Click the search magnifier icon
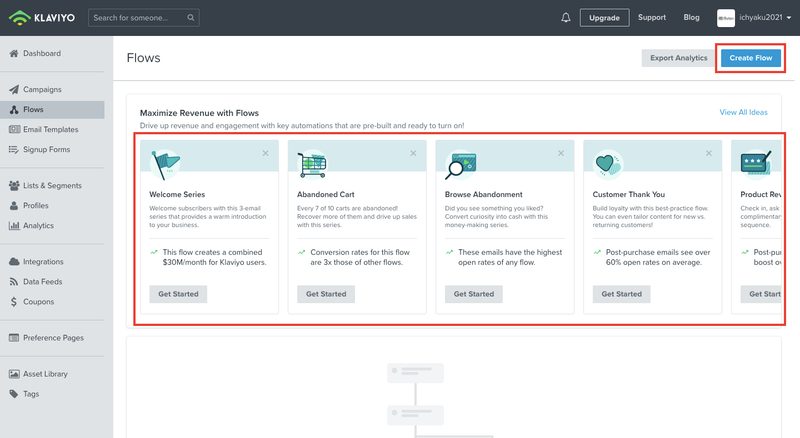This screenshot has height=438, width=800. tap(191, 18)
